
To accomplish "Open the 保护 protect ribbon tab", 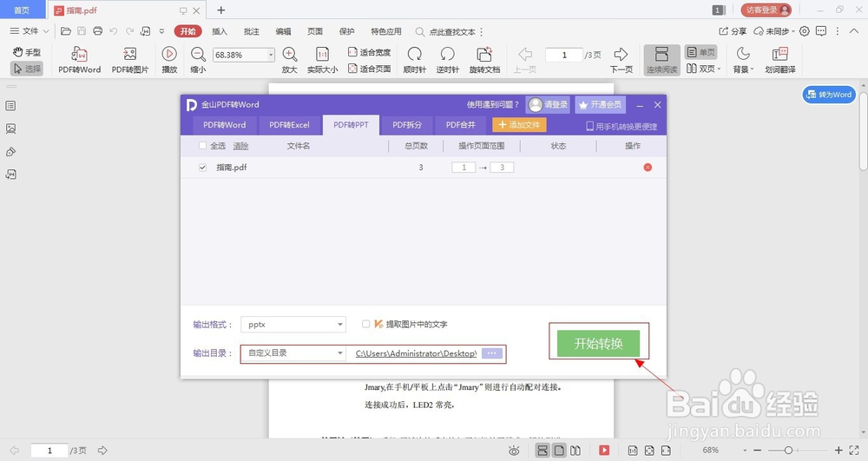I will pos(347,31).
